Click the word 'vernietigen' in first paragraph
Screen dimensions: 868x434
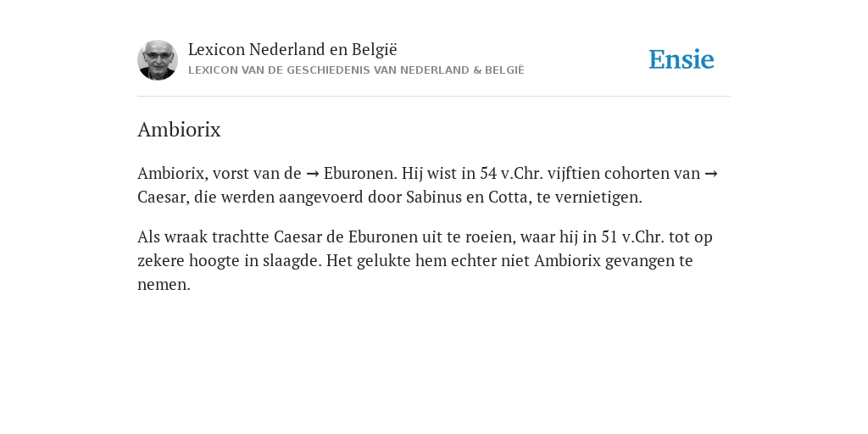coord(598,197)
